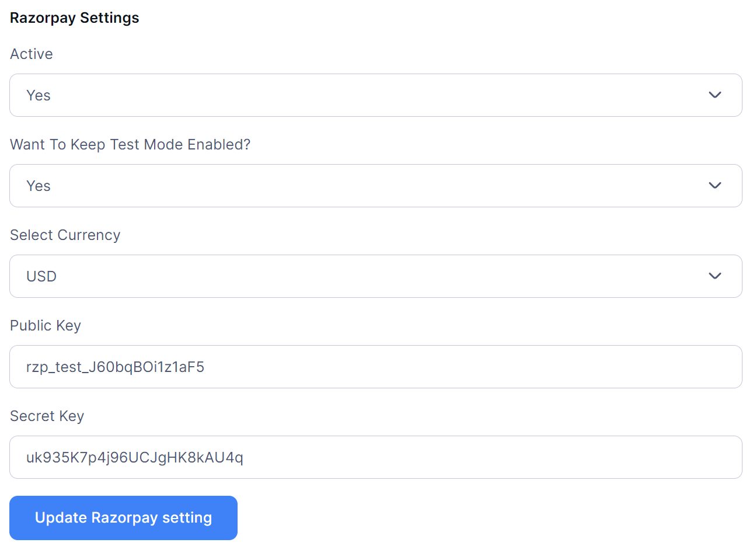Image resolution: width=753 pixels, height=560 pixels.
Task: Click the "Want To Keep Test Mode Enabled?" label
Action: (x=130, y=145)
